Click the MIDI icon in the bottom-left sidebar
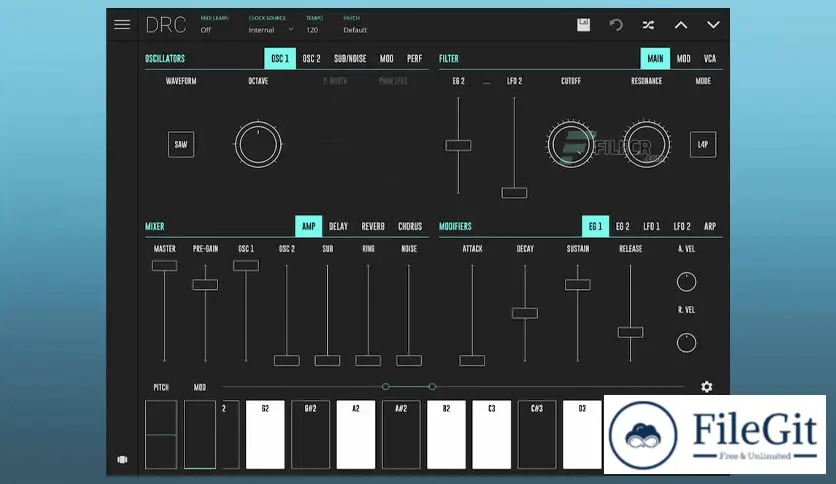Viewport: 836px width, 484px height. (122, 460)
